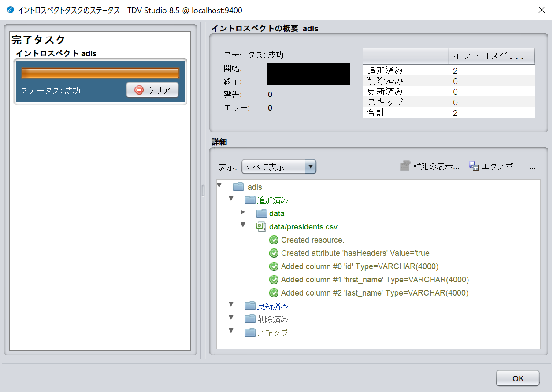This screenshot has width=553, height=392.
Task: Click check icon beside column #2 'last_name'
Action: [274, 293]
